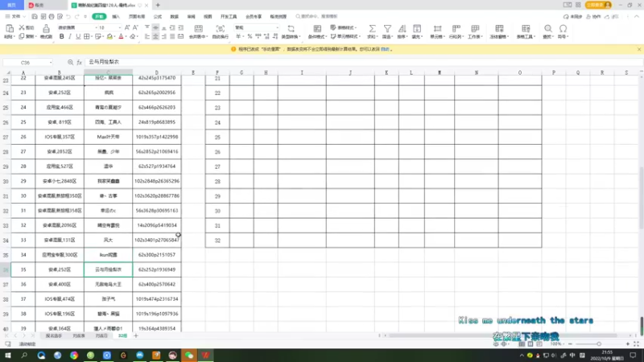This screenshot has width=644, height=362.
Task: Toggle align text left
Action: coord(147,36)
